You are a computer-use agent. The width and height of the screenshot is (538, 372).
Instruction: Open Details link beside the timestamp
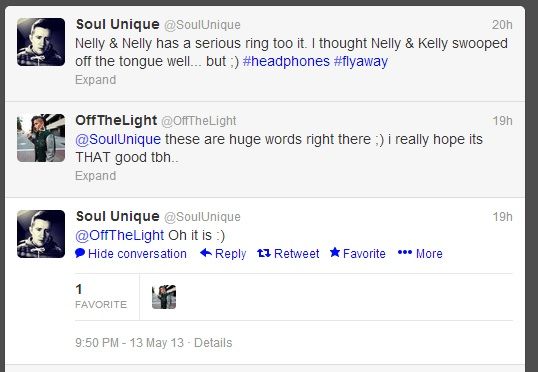[213, 343]
